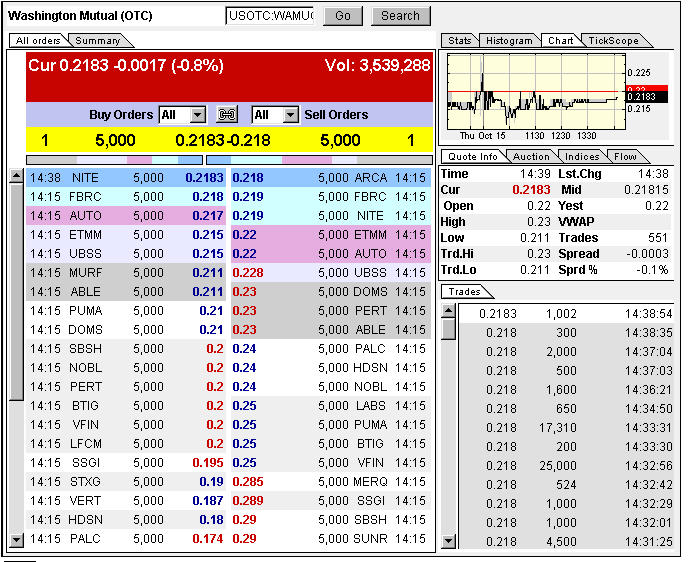Viewport: 688px width, 562px height.
Task: Select UBSS buy order at 0.215
Action: click(126, 254)
